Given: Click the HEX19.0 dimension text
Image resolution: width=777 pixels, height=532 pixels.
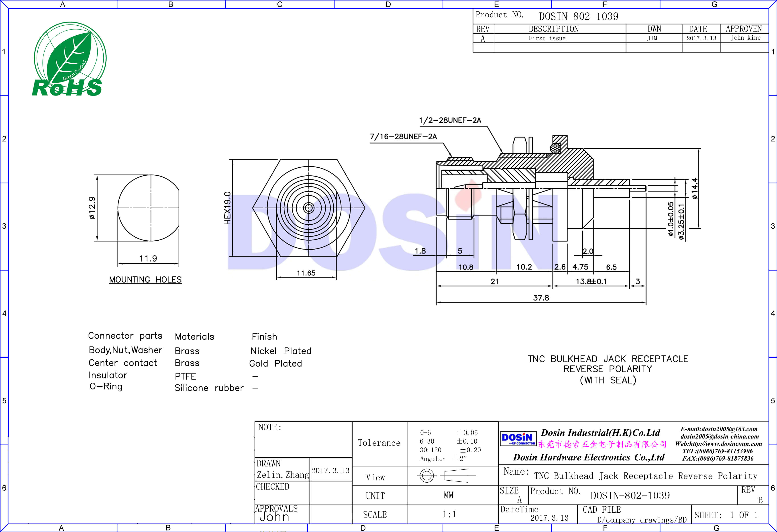Looking at the screenshot, I should tap(227, 208).
